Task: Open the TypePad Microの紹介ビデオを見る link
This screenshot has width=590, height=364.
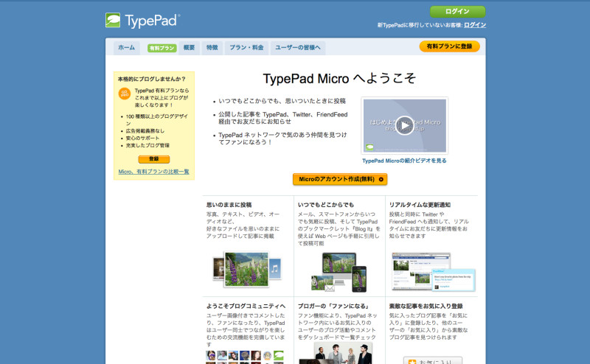Action: point(404,161)
